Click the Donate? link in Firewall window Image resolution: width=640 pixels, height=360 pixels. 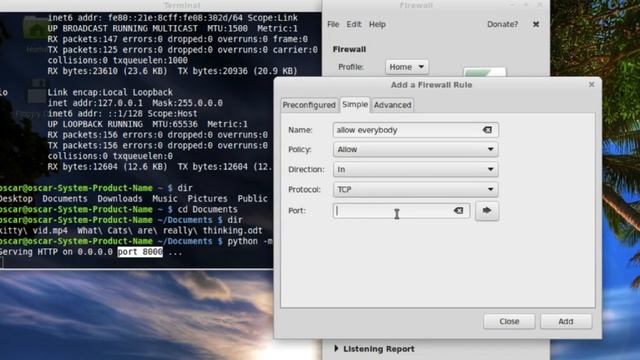pyautogui.click(x=502, y=24)
